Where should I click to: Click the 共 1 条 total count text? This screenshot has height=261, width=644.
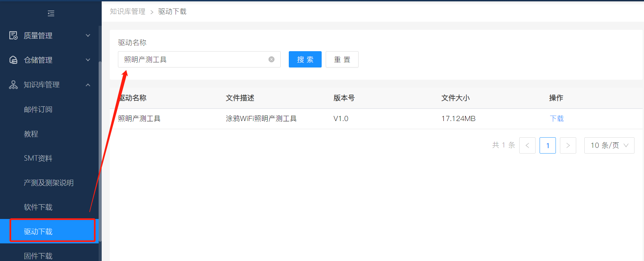(504, 145)
